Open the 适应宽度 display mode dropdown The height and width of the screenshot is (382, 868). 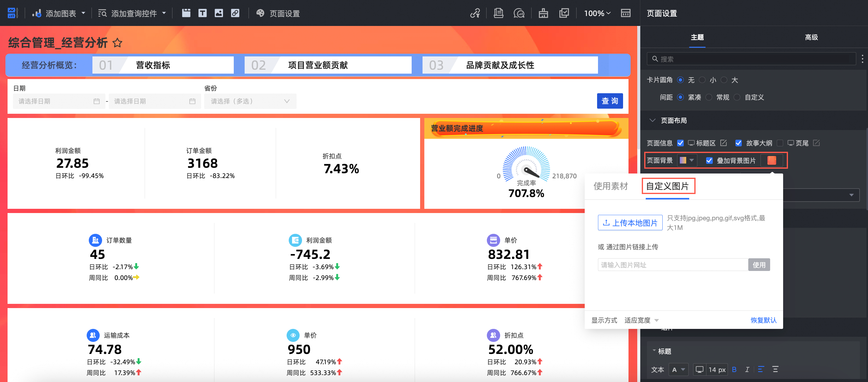[641, 320]
